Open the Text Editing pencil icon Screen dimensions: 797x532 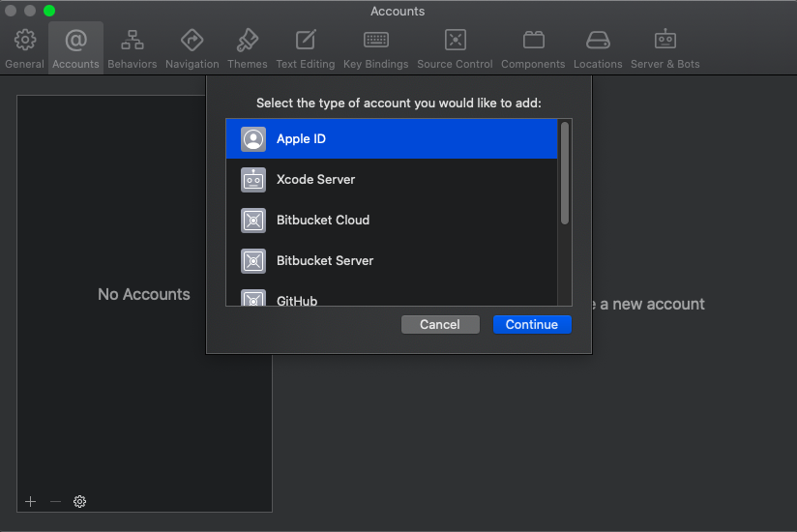coord(306,40)
